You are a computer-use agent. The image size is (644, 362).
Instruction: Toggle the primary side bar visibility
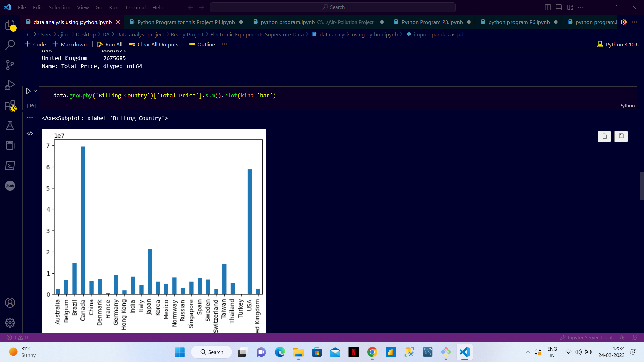pyautogui.click(x=547, y=7)
